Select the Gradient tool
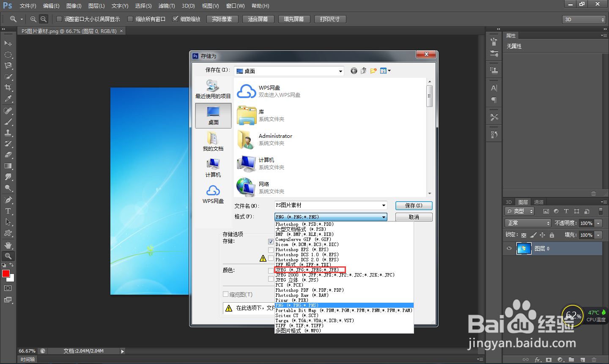609x364 pixels. [8, 166]
